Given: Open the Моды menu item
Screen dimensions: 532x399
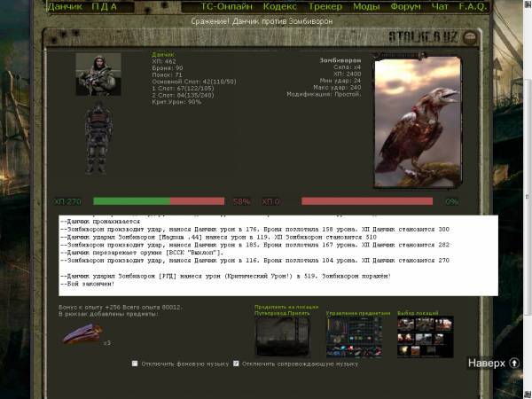Looking at the screenshot, I should (x=366, y=6).
